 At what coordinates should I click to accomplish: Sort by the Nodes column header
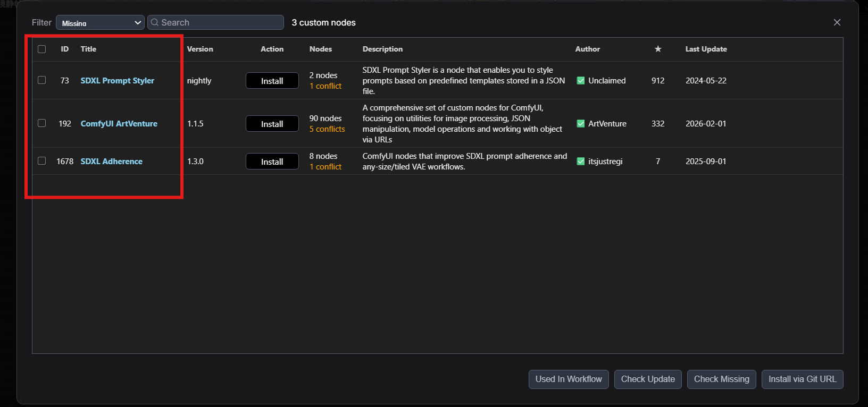[x=321, y=49]
